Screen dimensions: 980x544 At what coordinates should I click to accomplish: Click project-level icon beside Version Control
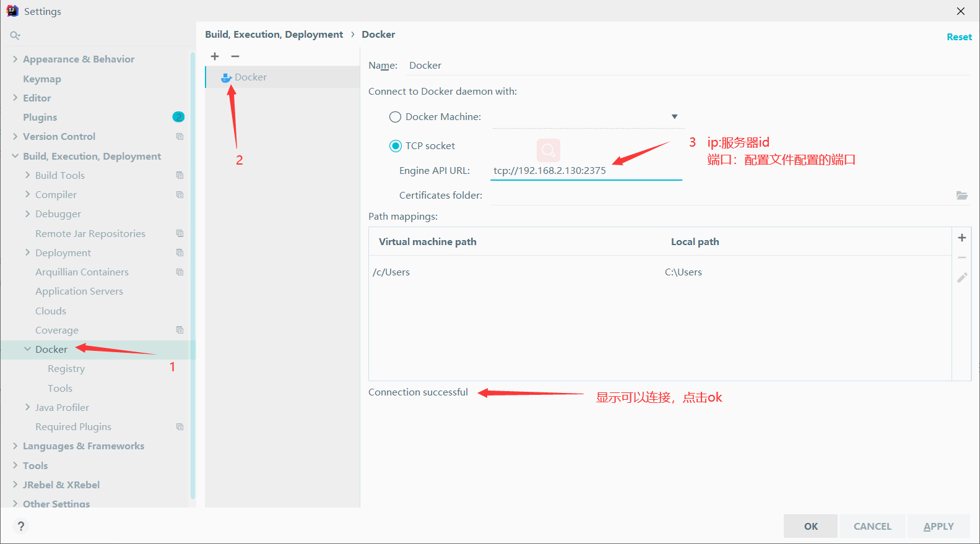pos(180,136)
